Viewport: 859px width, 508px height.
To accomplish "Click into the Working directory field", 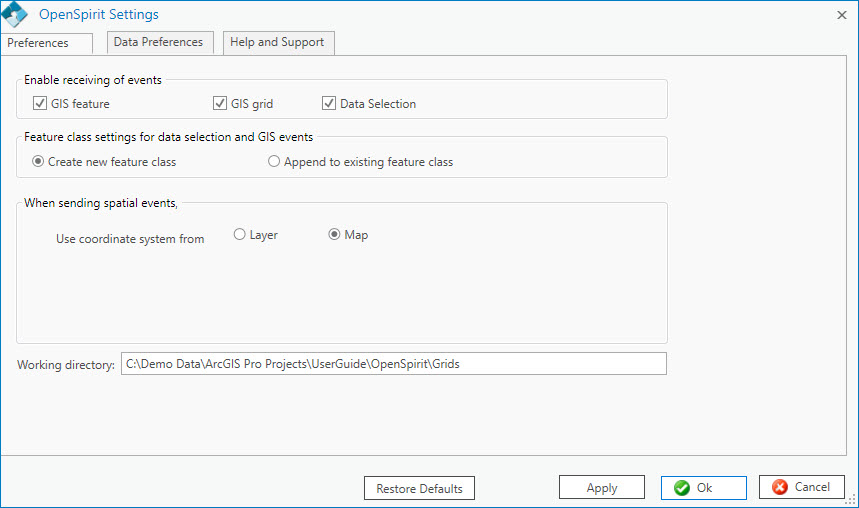I will 394,364.
